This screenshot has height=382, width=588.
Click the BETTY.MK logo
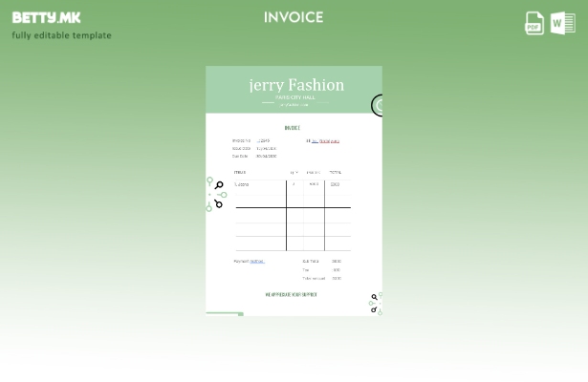46,17
